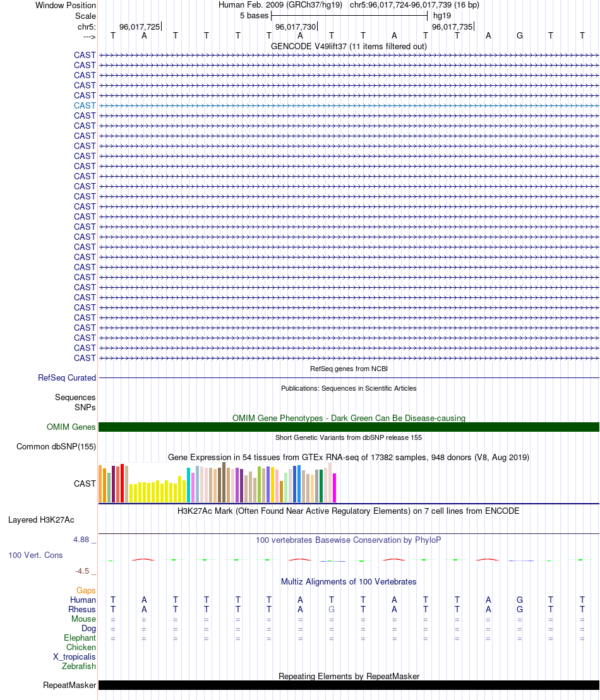Click the SNPs track label
Screen dimensions: 600x700
click(x=85, y=408)
